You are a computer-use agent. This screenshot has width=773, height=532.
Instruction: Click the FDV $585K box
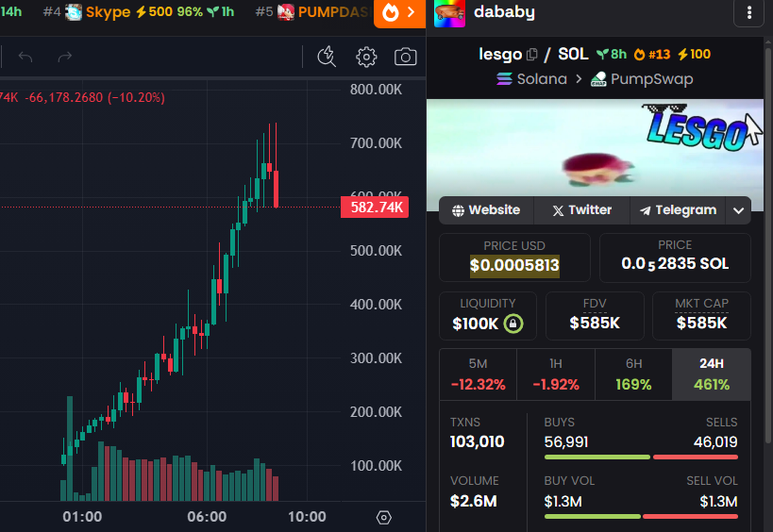(x=595, y=316)
